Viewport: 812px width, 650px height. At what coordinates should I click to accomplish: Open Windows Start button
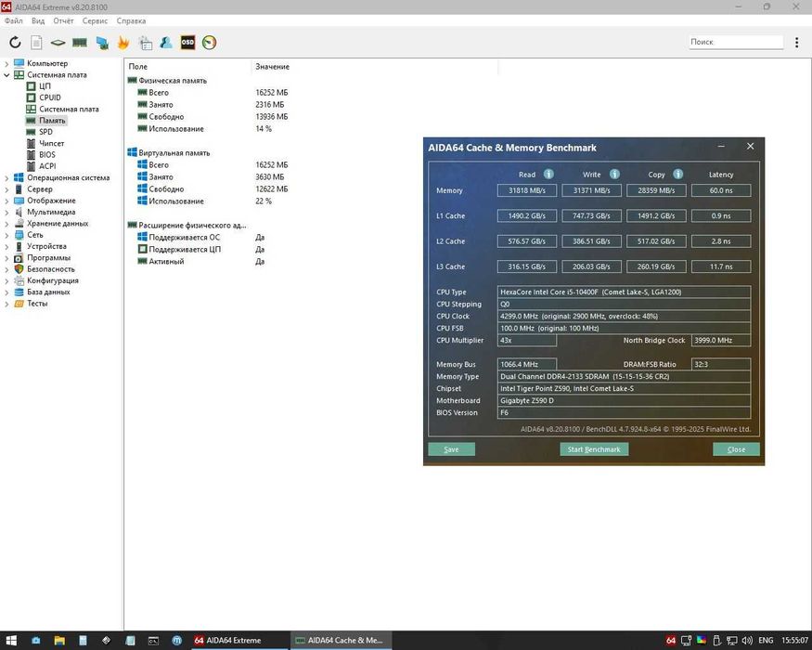[x=11, y=640]
